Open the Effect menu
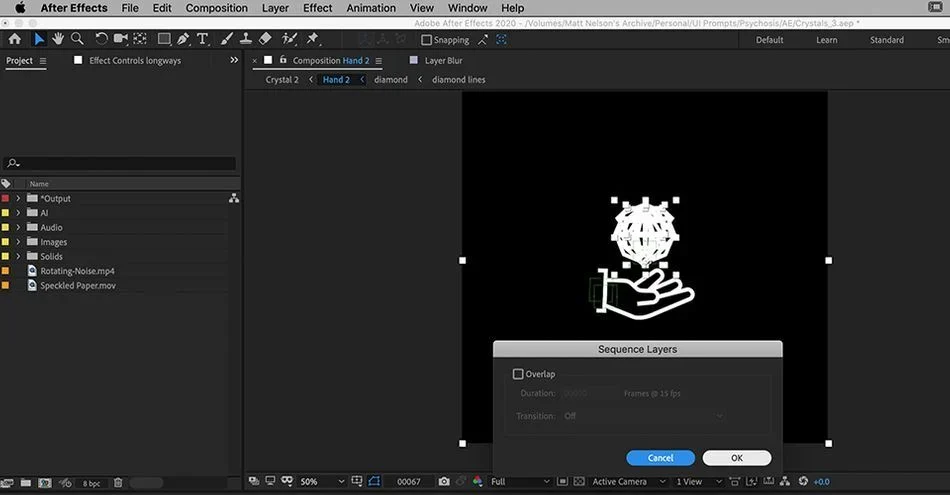950x495 pixels. pos(317,8)
